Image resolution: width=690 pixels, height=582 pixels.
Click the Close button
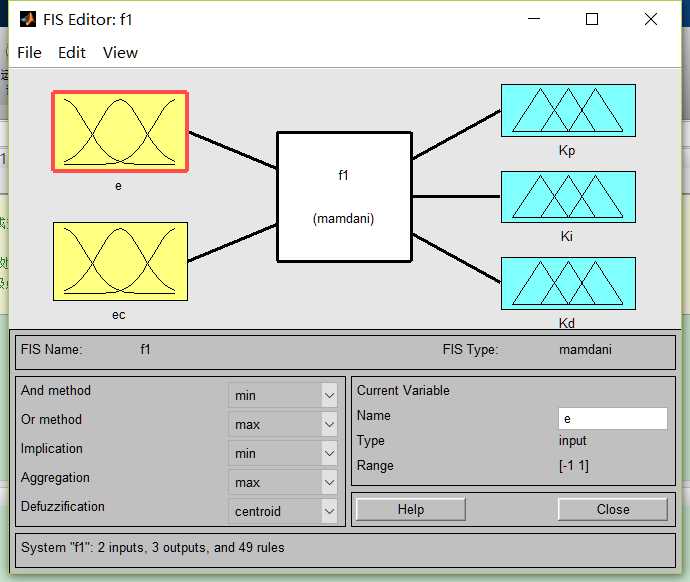[613, 509]
